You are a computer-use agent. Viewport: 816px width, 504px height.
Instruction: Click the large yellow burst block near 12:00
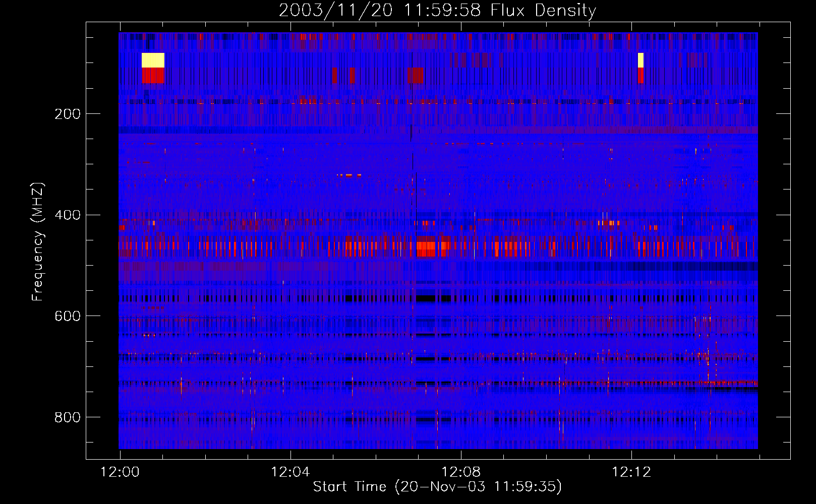point(153,60)
